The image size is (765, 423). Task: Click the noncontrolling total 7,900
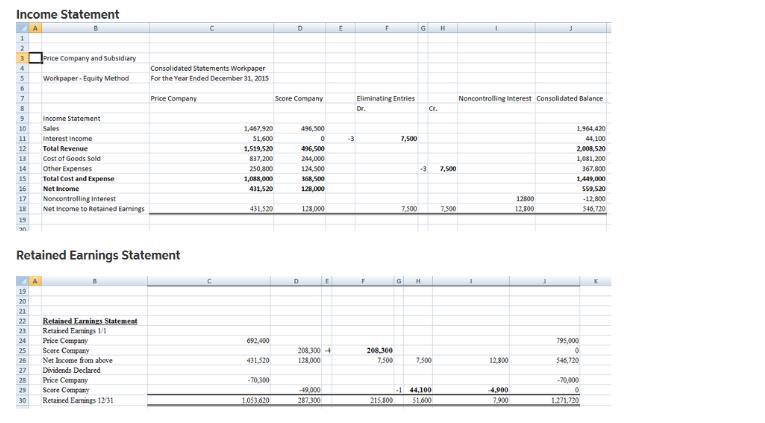501,400
